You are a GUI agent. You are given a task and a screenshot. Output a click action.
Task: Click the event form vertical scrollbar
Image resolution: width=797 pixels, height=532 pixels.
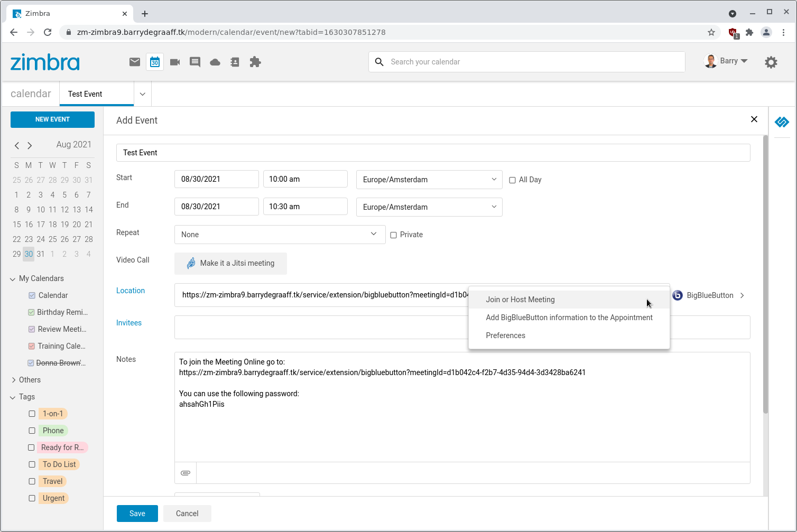tap(765, 275)
